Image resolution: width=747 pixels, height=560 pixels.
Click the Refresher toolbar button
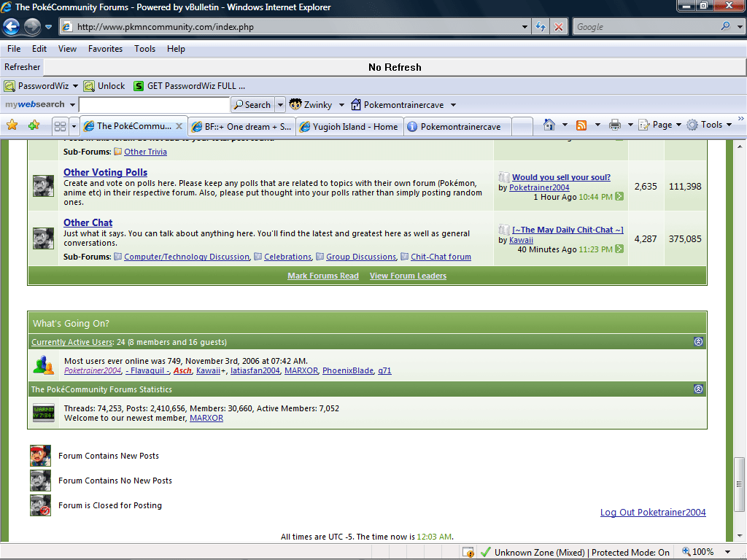click(x=22, y=67)
